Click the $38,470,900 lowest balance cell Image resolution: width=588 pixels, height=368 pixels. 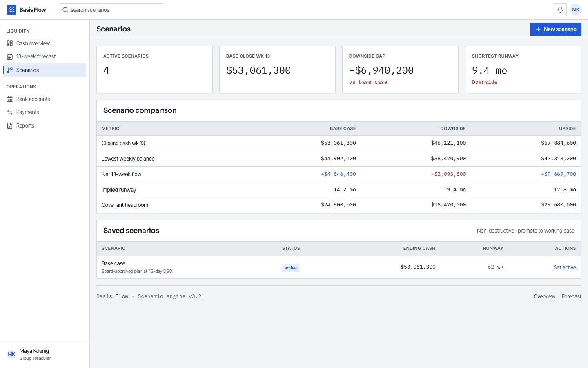(x=448, y=159)
